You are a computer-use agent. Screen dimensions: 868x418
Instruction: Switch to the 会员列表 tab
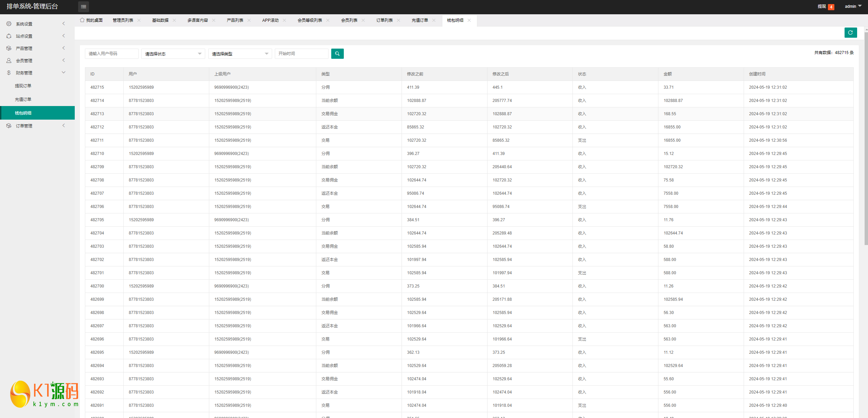[x=349, y=20]
